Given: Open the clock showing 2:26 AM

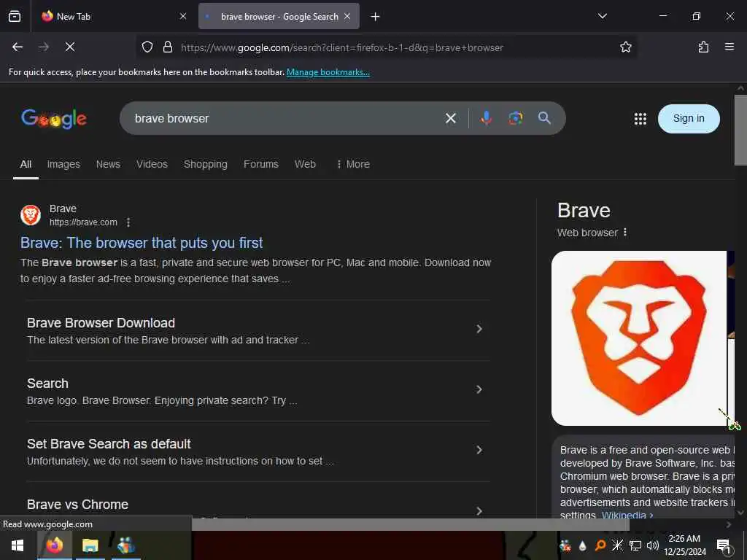Looking at the screenshot, I should click(x=684, y=545).
